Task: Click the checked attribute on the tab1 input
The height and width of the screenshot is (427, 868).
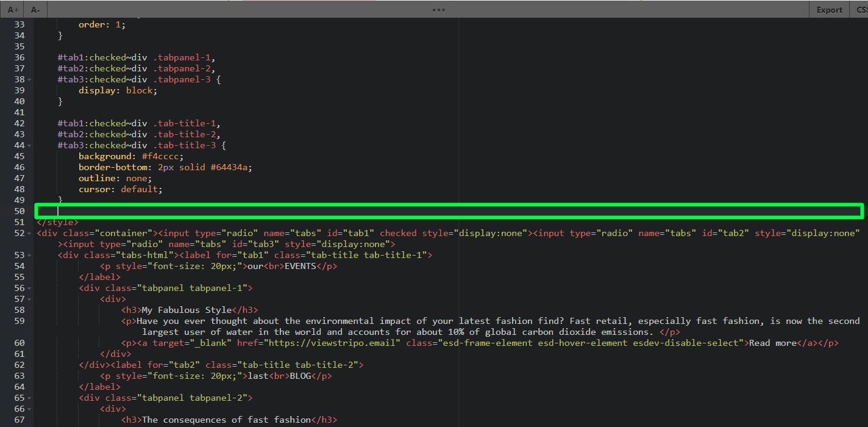Action: (398, 232)
